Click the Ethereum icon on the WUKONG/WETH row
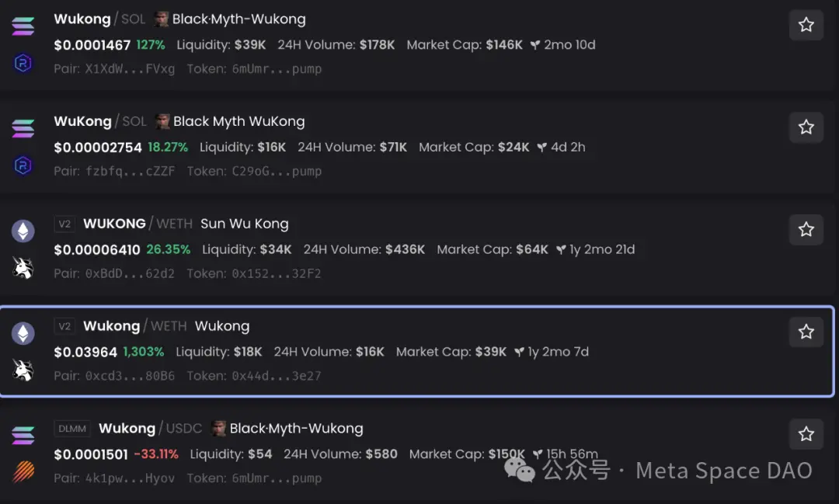Image resolution: width=839 pixels, height=504 pixels. 23,231
